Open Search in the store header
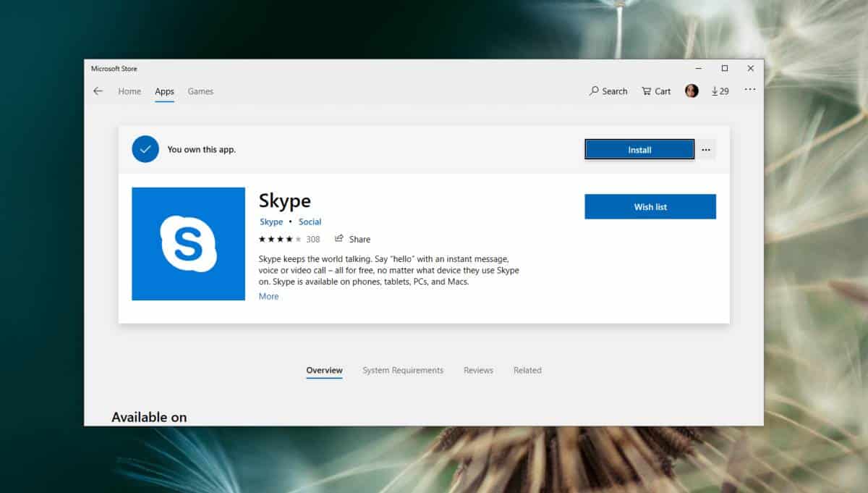 [608, 91]
